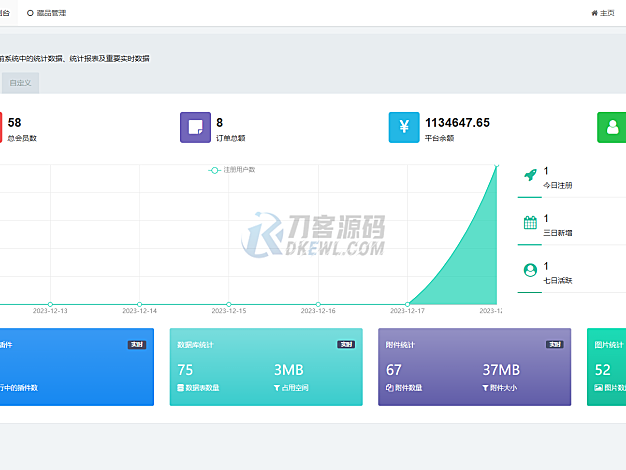Click the 1134647.65 platform balance value
The image size is (626, 470).
click(x=457, y=122)
